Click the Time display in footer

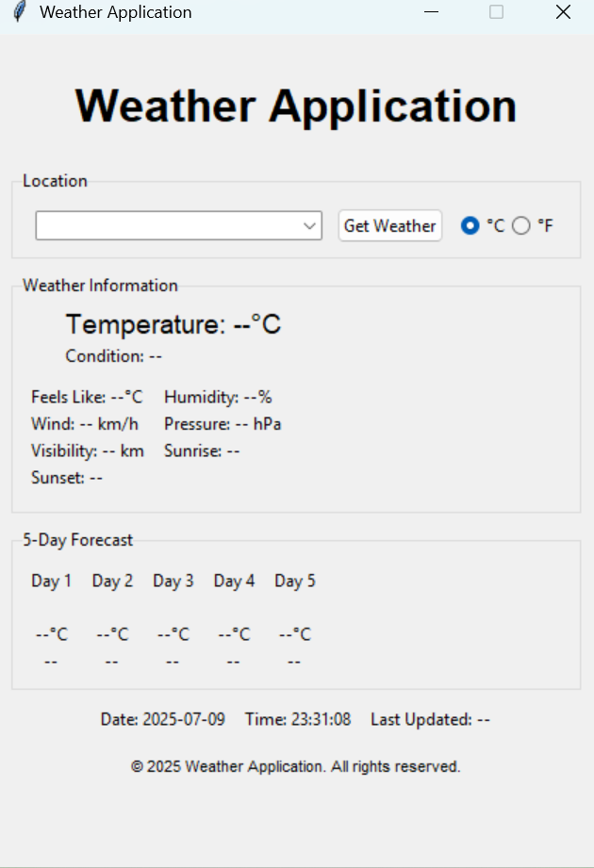click(x=298, y=720)
